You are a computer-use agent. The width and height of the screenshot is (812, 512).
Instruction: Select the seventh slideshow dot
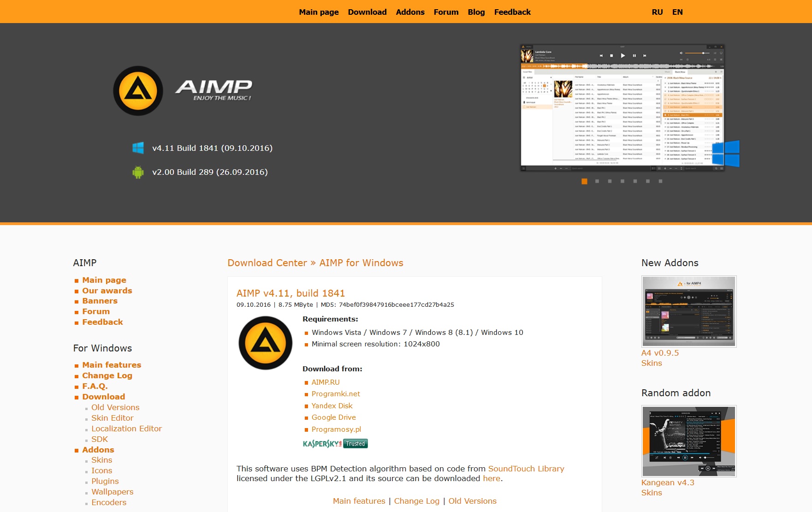660,181
